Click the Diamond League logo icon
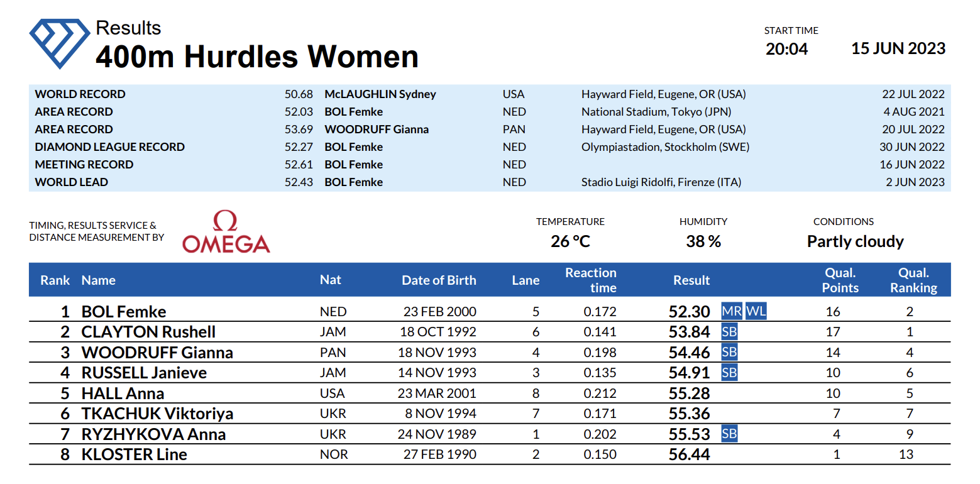The width and height of the screenshot is (980, 484). [60, 42]
